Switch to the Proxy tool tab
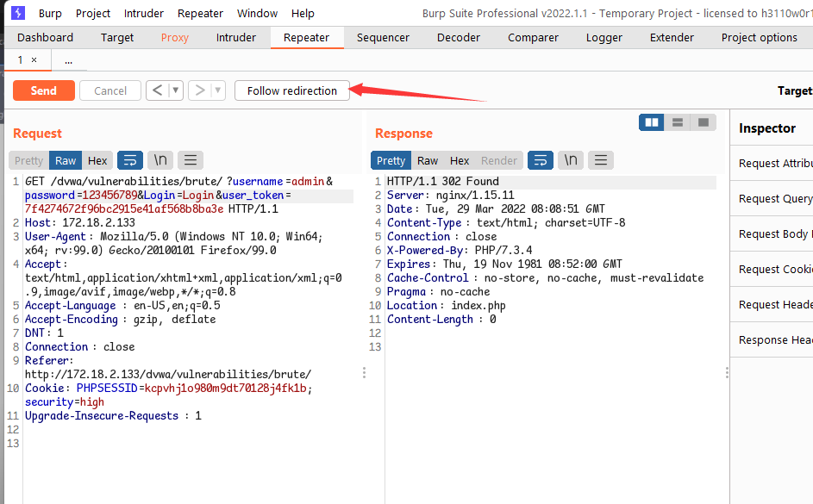Viewport: 813px width, 504px height. point(175,38)
